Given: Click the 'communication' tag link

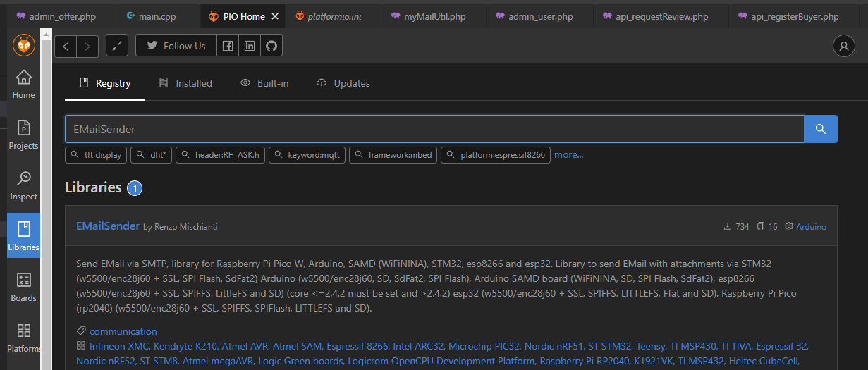Looking at the screenshot, I should click(x=123, y=331).
